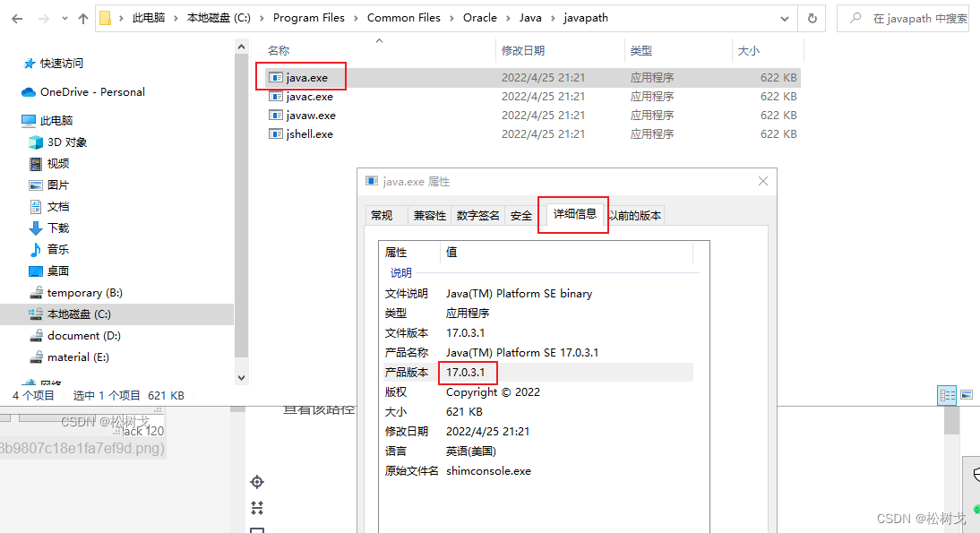Select the javac.exe file name
The height and width of the screenshot is (533, 980).
click(x=309, y=96)
